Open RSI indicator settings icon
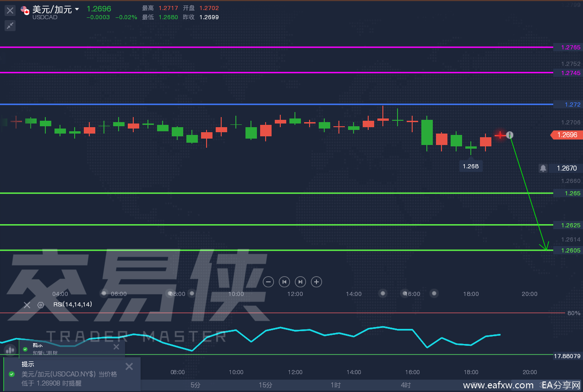583x392 pixels. (x=41, y=305)
